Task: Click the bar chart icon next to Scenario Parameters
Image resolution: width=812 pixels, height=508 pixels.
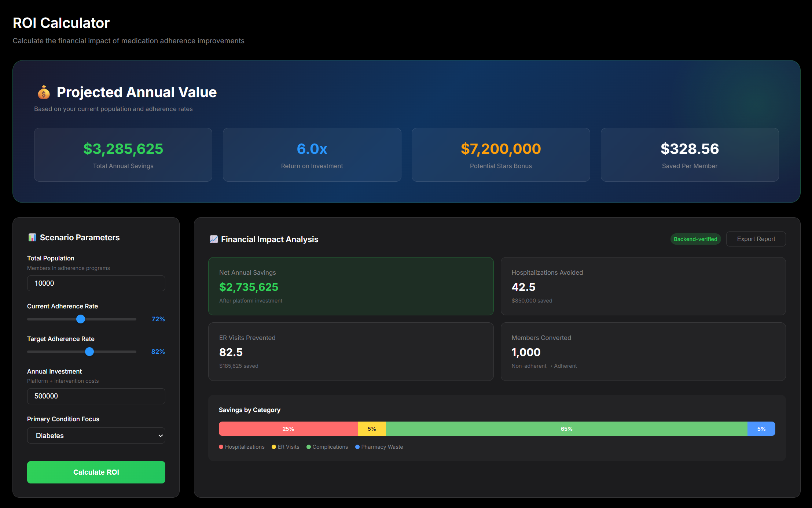Action: [x=32, y=237]
